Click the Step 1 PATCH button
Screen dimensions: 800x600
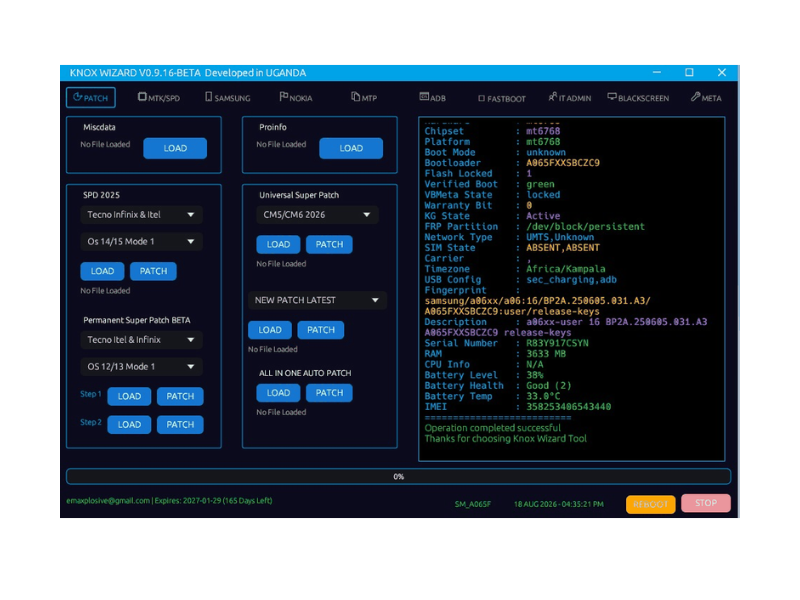coord(180,396)
